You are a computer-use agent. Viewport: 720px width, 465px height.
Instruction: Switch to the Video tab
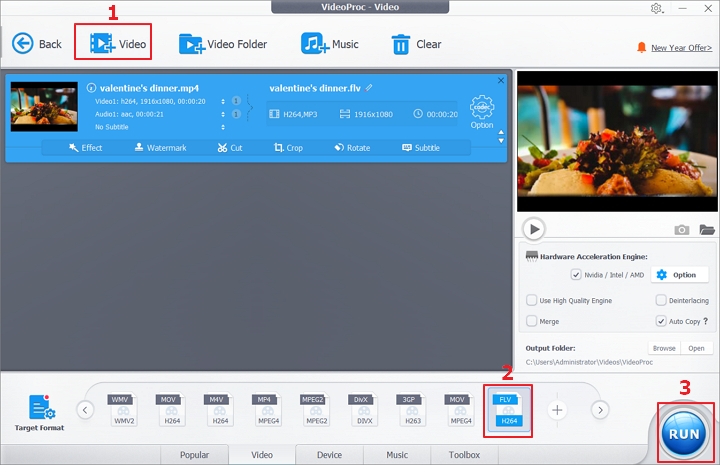(x=262, y=454)
